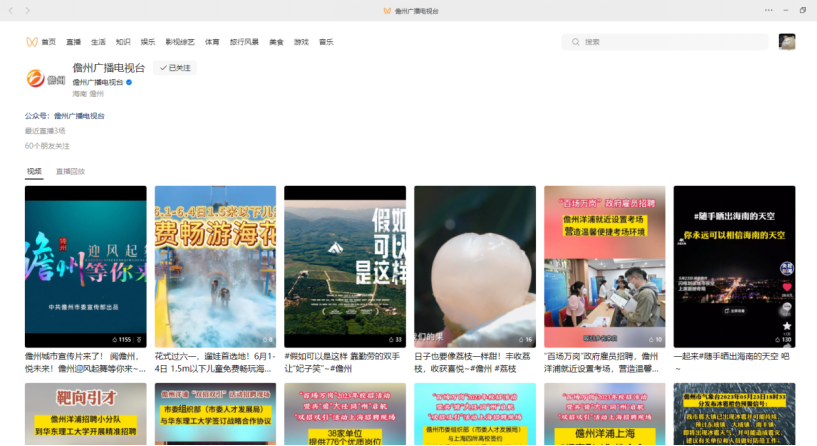Open the water park 畅游海花 video thumbnail

(x=215, y=266)
